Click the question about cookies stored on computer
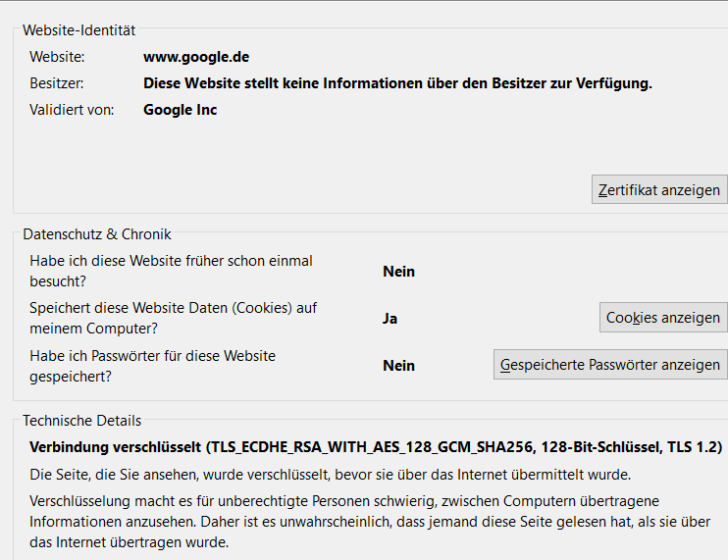728x560 pixels. coord(173,318)
